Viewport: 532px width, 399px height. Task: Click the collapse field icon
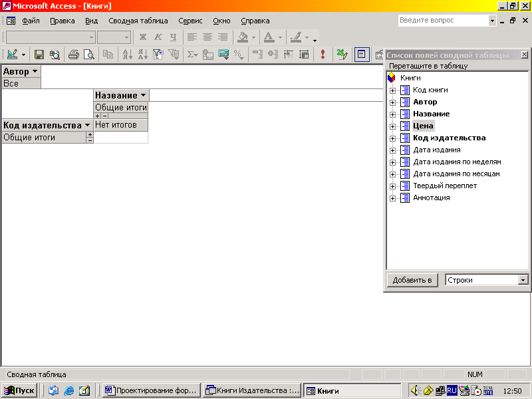(x=257, y=55)
